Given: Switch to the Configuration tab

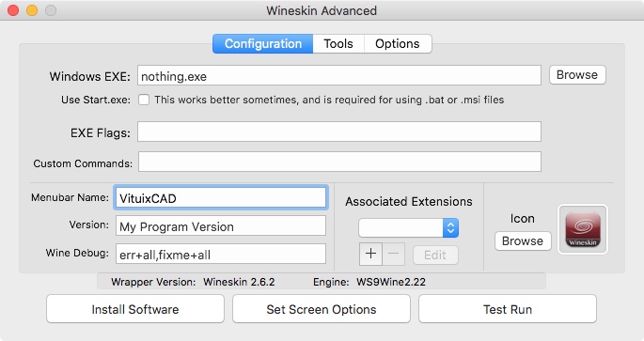Looking at the screenshot, I should tap(263, 44).
